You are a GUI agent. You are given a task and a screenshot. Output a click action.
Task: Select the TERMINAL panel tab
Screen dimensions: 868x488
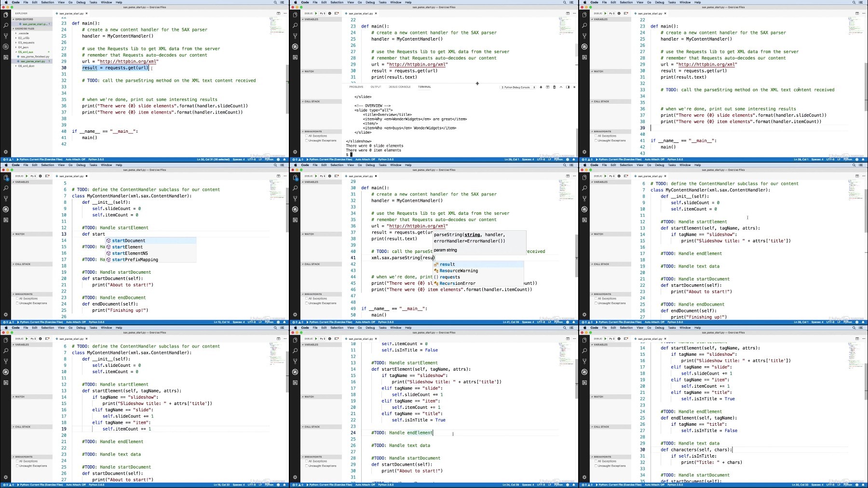coord(424,87)
